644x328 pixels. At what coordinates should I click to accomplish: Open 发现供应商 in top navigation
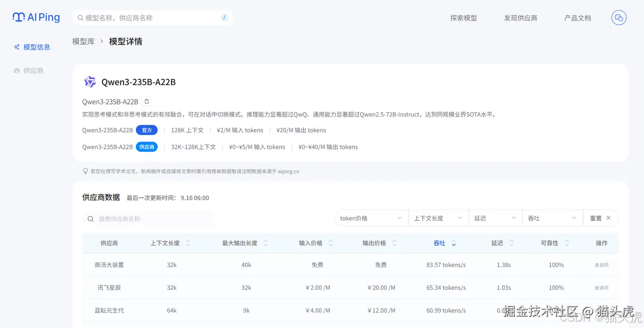pyautogui.click(x=521, y=18)
